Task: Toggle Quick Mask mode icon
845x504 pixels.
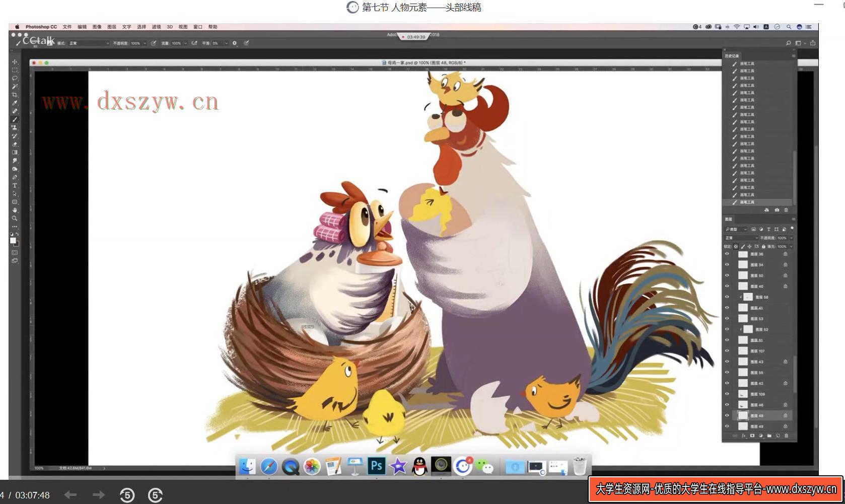Action: (15, 254)
